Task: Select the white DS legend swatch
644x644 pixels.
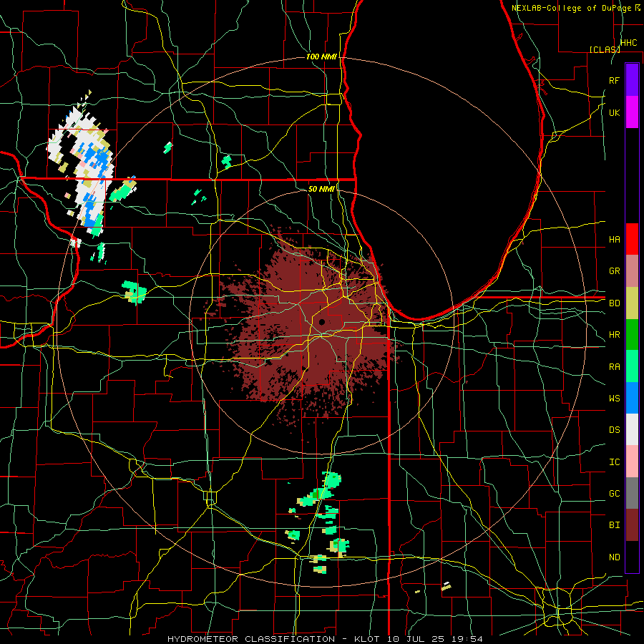Action: point(632,429)
